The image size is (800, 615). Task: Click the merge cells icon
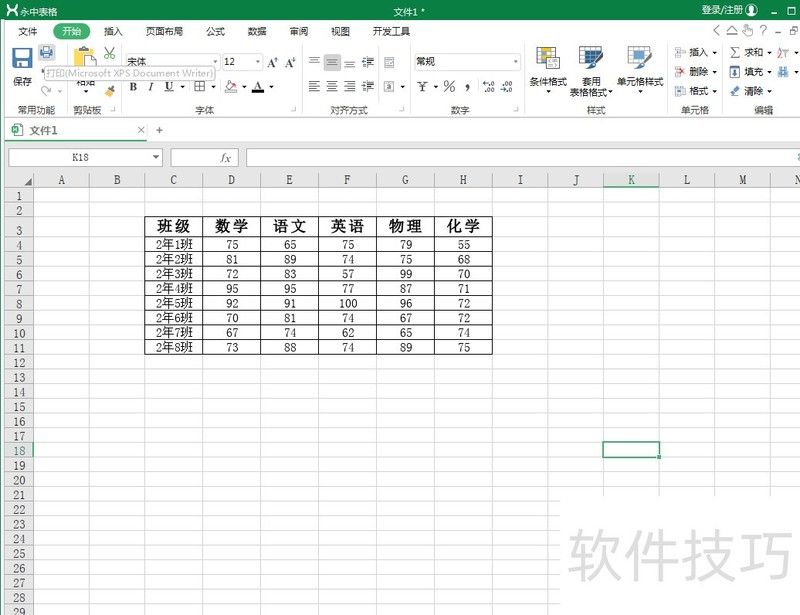(389, 86)
